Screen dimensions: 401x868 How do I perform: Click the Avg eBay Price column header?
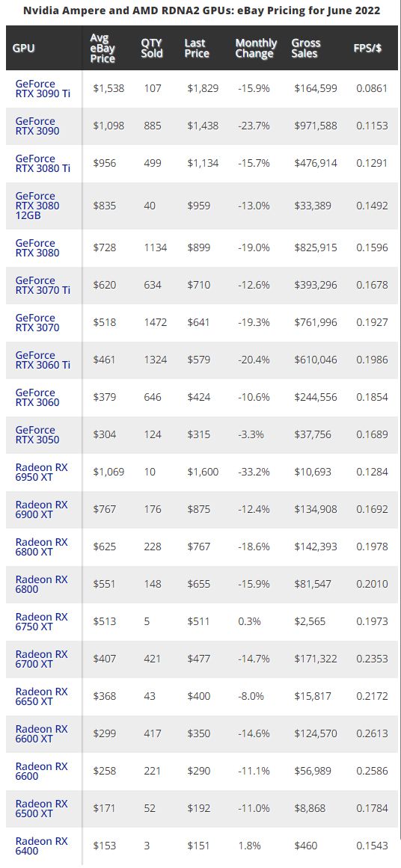[102, 48]
